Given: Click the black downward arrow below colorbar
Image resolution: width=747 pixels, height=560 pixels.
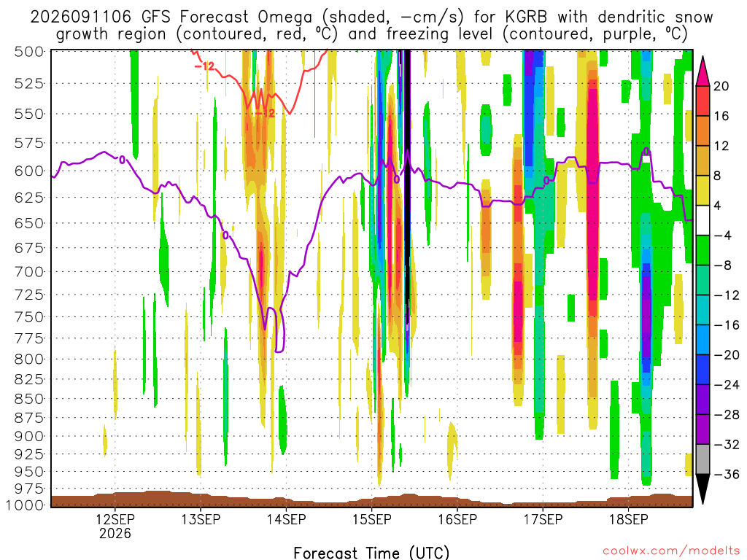Looking at the screenshot, I should [703, 489].
